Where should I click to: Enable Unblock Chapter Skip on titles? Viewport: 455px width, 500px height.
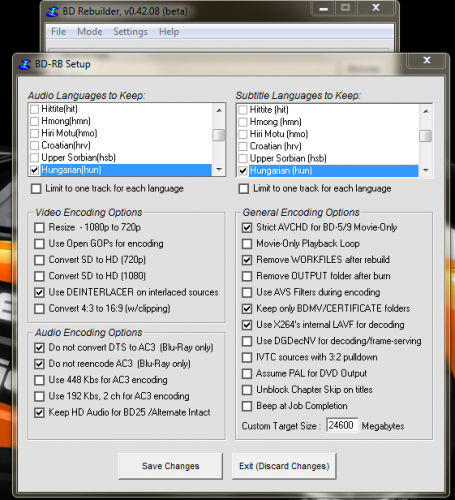247,390
